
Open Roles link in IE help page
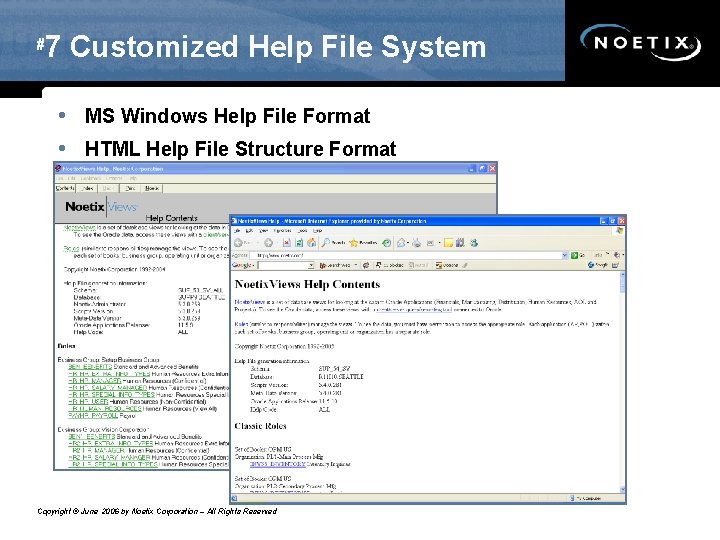tap(241, 324)
